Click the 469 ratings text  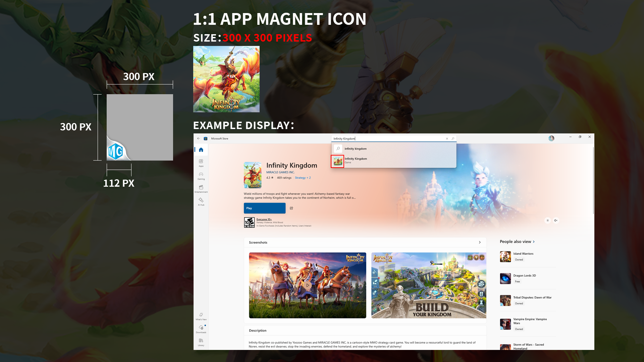(284, 178)
